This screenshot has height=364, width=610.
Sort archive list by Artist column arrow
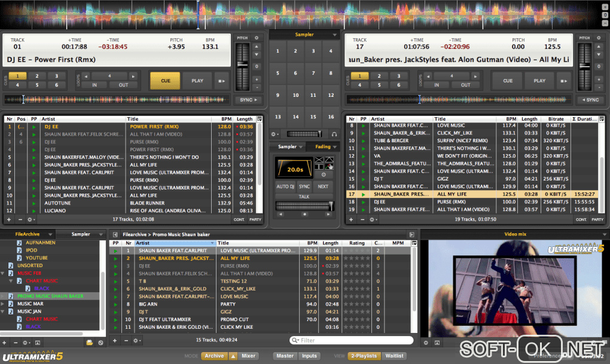[x=212, y=243]
